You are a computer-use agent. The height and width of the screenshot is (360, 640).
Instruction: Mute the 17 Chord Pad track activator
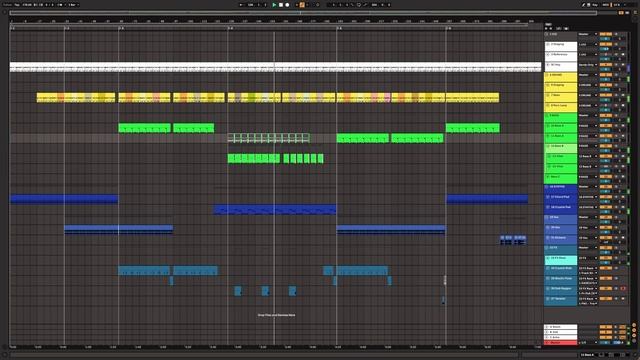point(606,197)
